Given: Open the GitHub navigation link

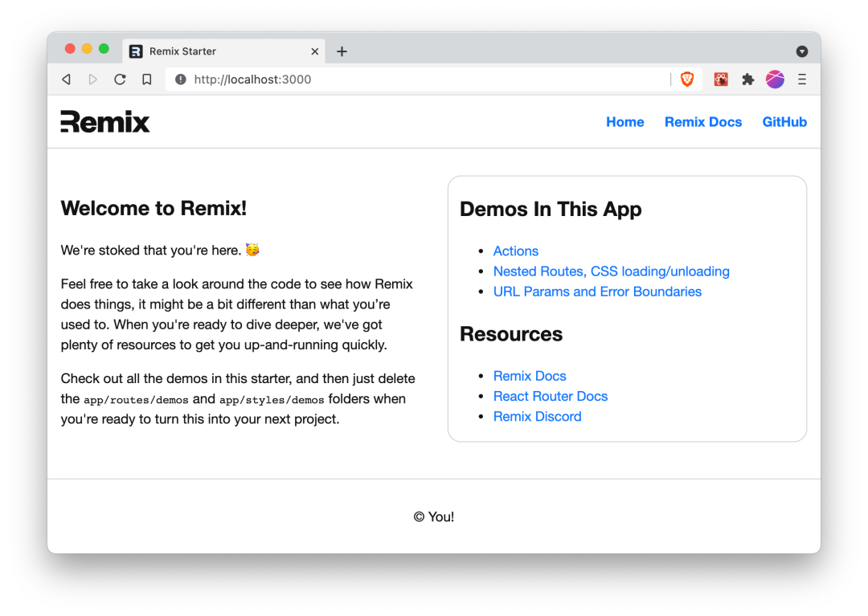Looking at the screenshot, I should tap(784, 121).
